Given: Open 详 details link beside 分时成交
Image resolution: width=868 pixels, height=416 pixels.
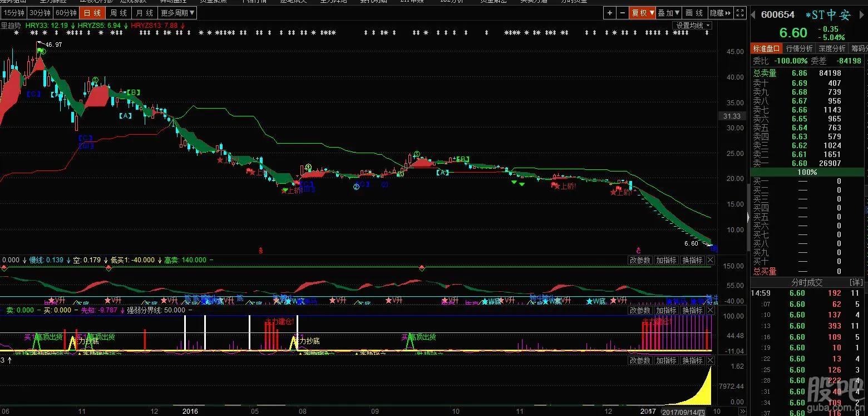Looking at the screenshot, I should coord(855,282).
